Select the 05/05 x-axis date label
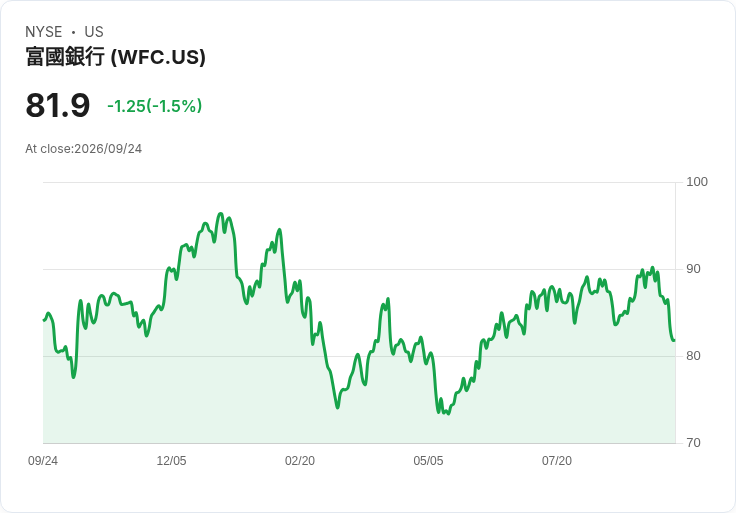This screenshot has width=736, height=513. [x=428, y=461]
